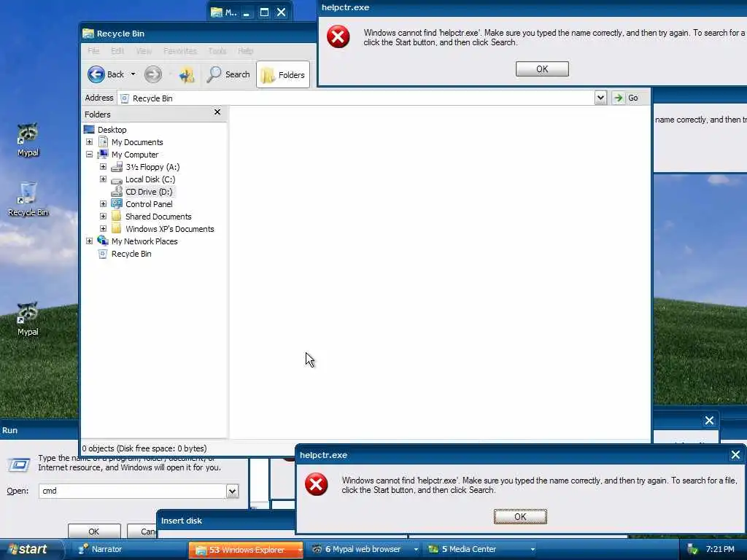Select the My Network Places icon

coord(103,241)
